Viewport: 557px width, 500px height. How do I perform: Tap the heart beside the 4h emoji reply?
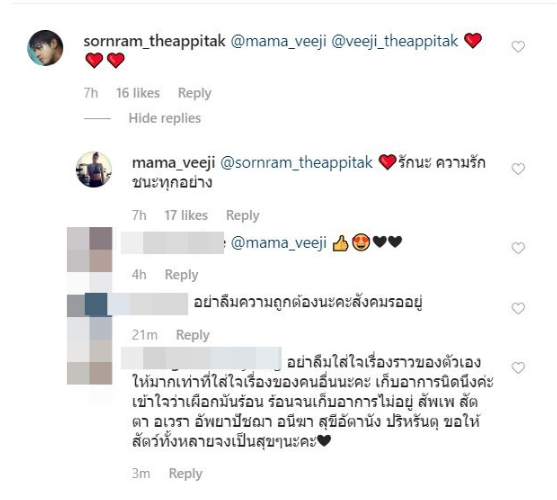518,248
